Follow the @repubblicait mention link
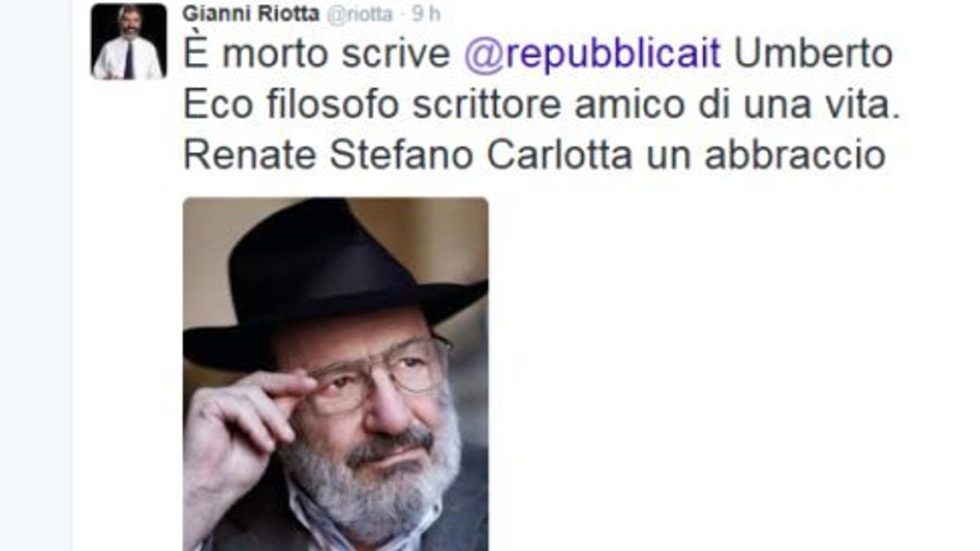Viewport: 980px width, 551px height. tap(592, 54)
